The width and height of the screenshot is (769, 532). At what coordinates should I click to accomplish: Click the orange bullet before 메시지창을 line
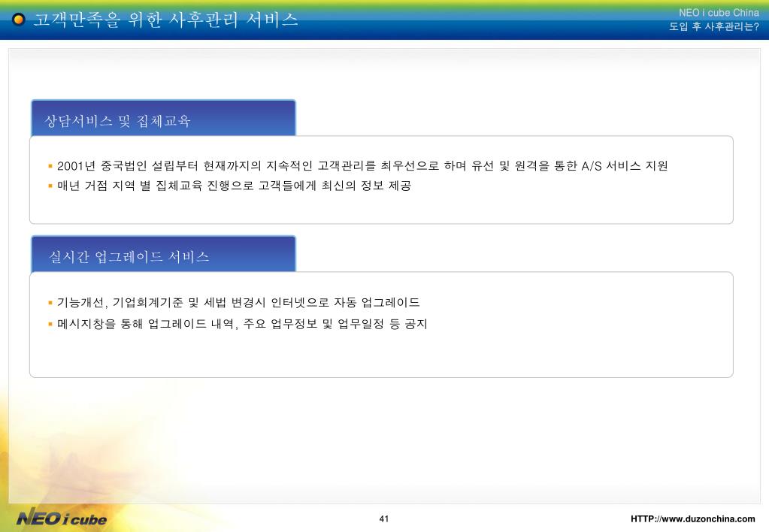tap(50, 324)
